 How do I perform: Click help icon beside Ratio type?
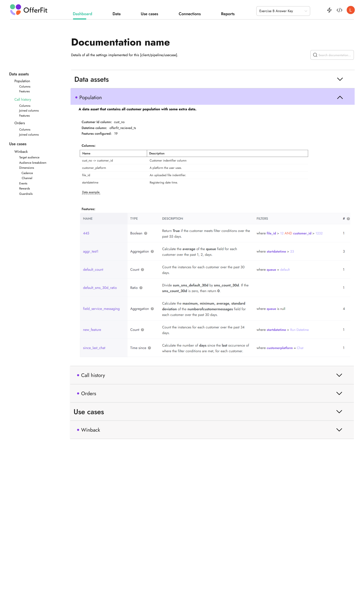[x=141, y=288]
